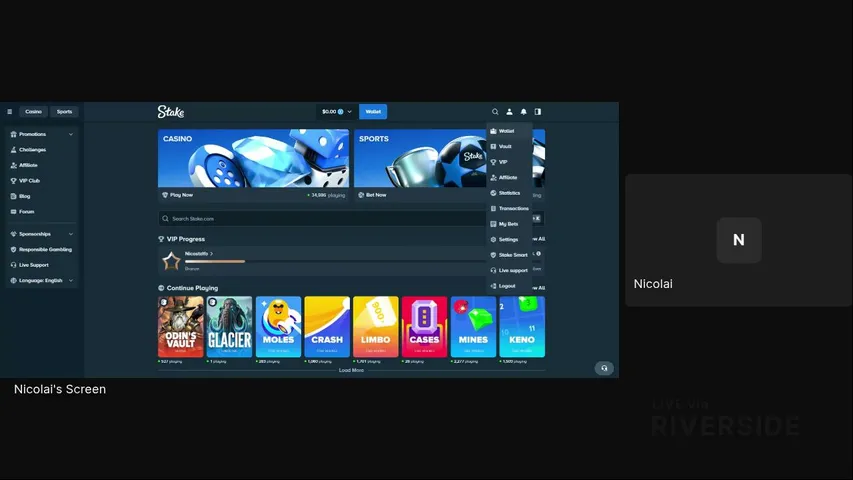Click Load More below the games row
Viewport: 853px width, 480px height.
(x=351, y=370)
